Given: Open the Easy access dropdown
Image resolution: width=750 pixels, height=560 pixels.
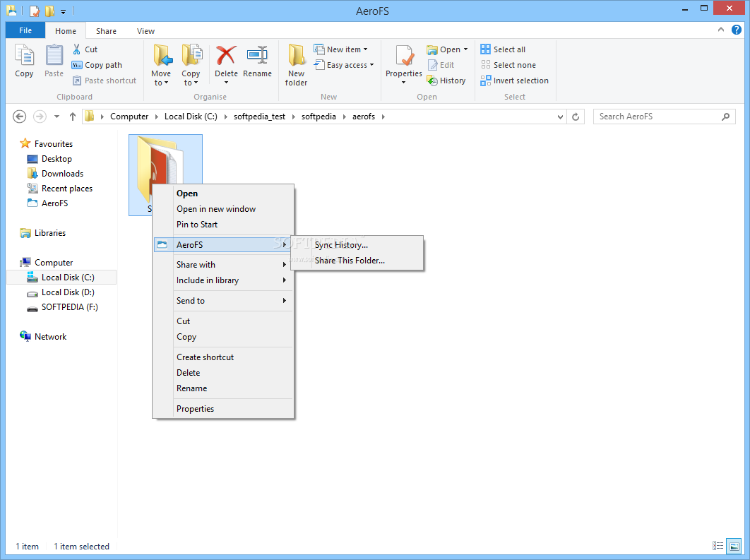Looking at the screenshot, I should point(343,65).
